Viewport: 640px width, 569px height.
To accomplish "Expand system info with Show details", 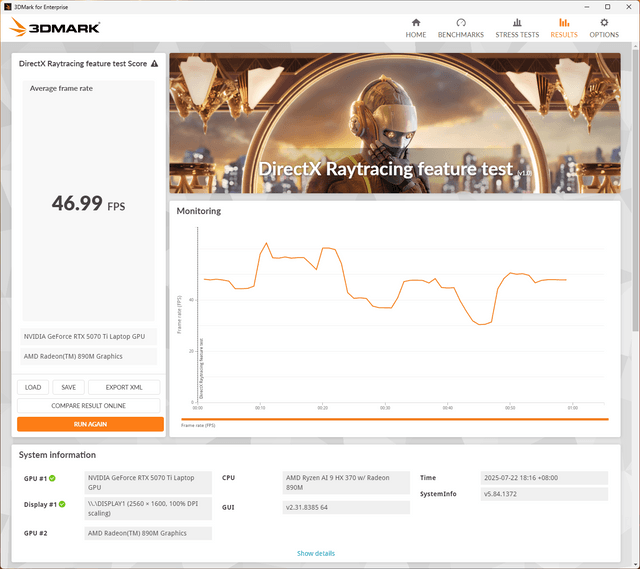I will tap(316, 553).
